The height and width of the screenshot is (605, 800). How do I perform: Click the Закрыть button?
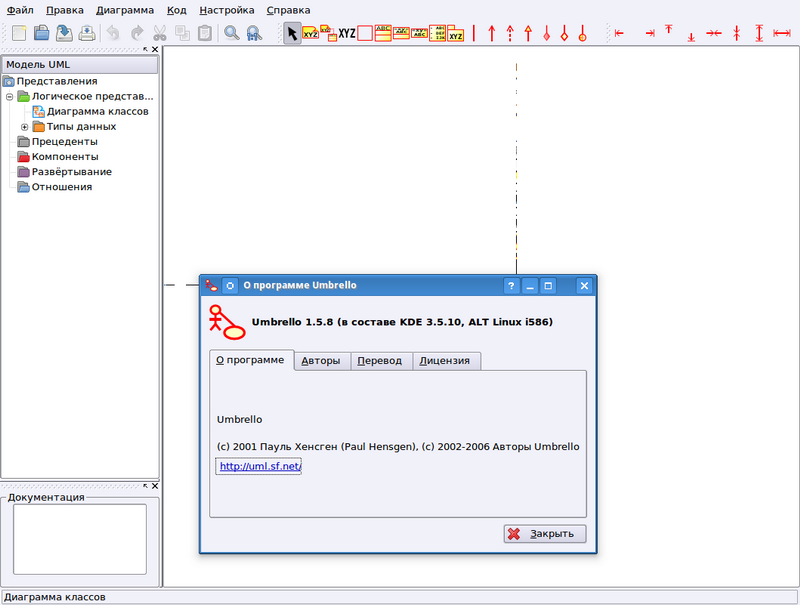pyautogui.click(x=545, y=534)
